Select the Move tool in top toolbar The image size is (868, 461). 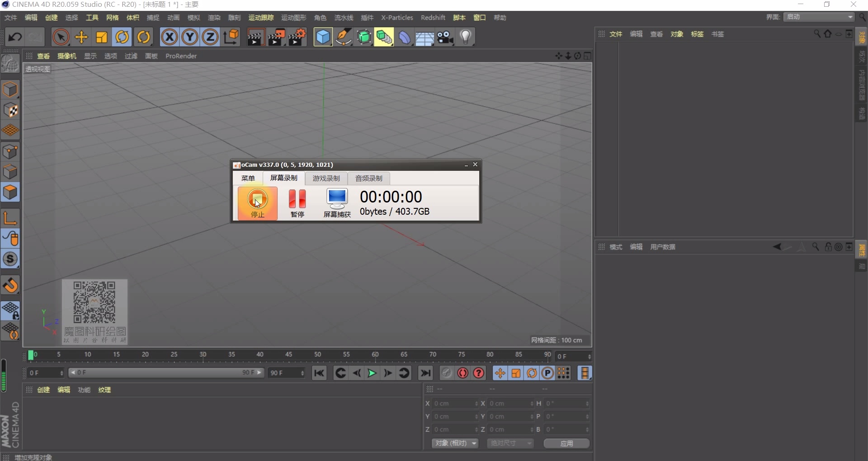(x=81, y=37)
